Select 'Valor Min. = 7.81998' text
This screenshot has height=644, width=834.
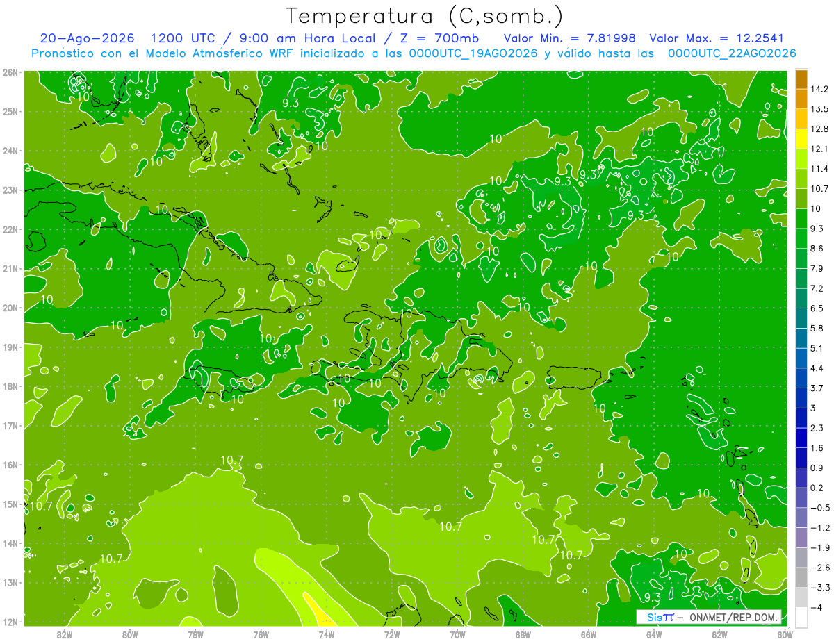tap(571, 38)
